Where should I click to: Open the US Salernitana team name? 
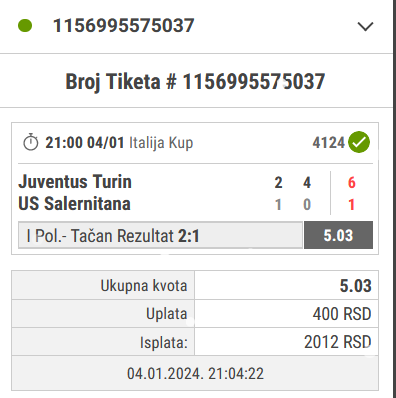[74, 204]
